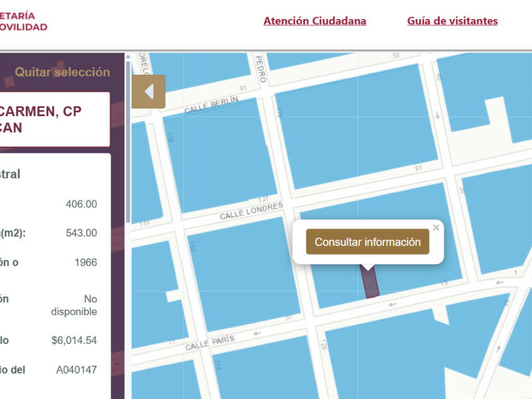This screenshot has width=532, height=399.
Task: Click the cadastral account value A040147
Action: [x=77, y=369]
